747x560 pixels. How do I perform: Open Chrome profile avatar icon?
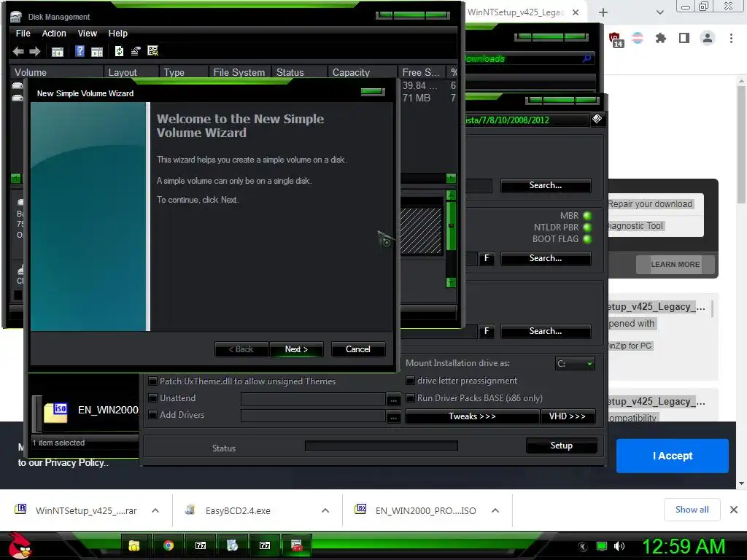click(708, 38)
